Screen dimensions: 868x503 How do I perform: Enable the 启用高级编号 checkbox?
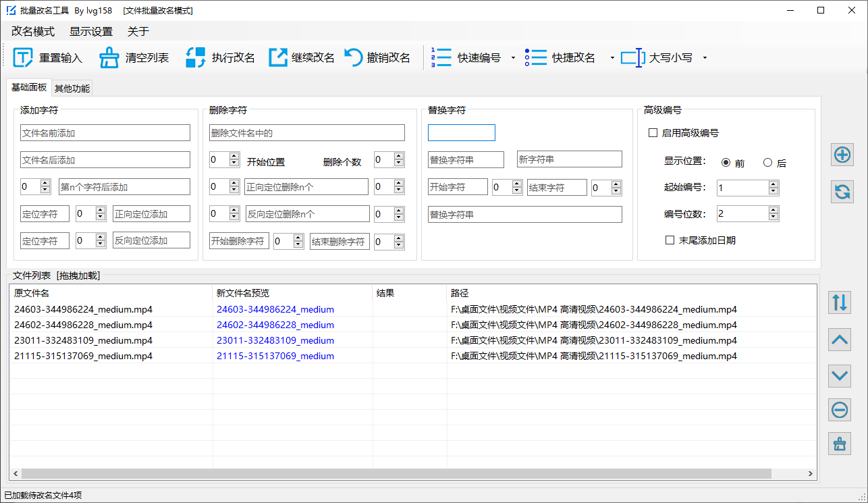pos(653,133)
